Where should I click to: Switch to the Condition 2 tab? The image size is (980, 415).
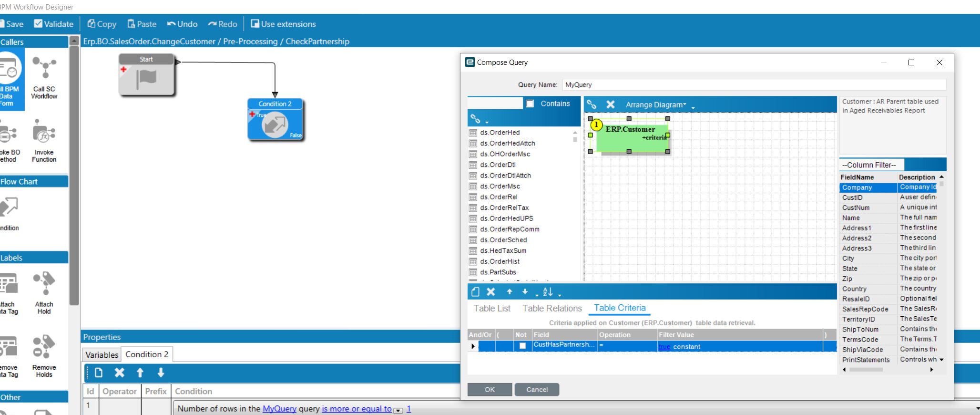tap(147, 354)
